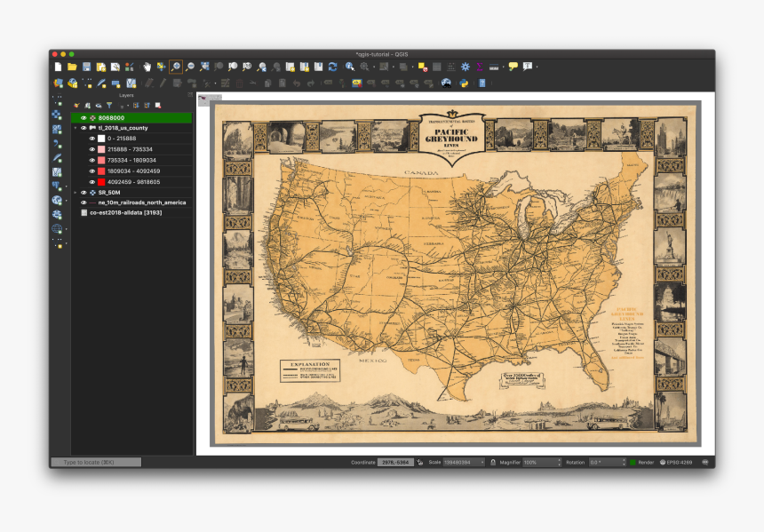
Task: Refresh the map canvas
Action: coord(332,67)
